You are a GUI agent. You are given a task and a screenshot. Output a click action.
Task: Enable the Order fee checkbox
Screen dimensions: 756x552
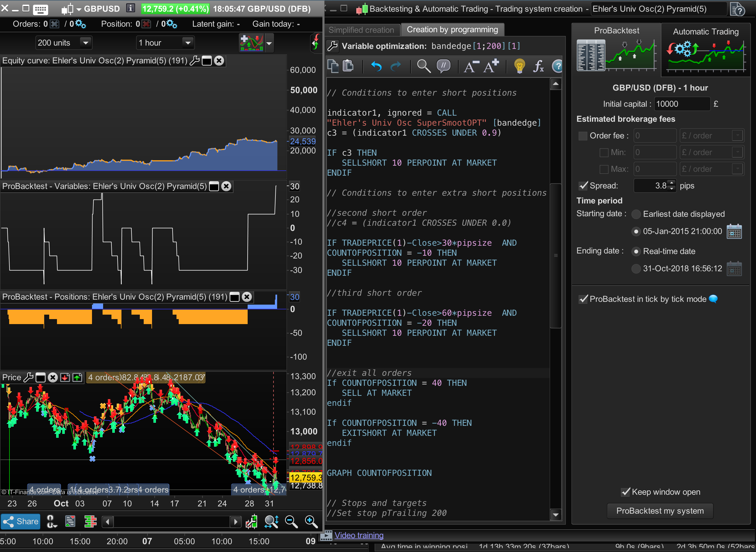point(583,136)
